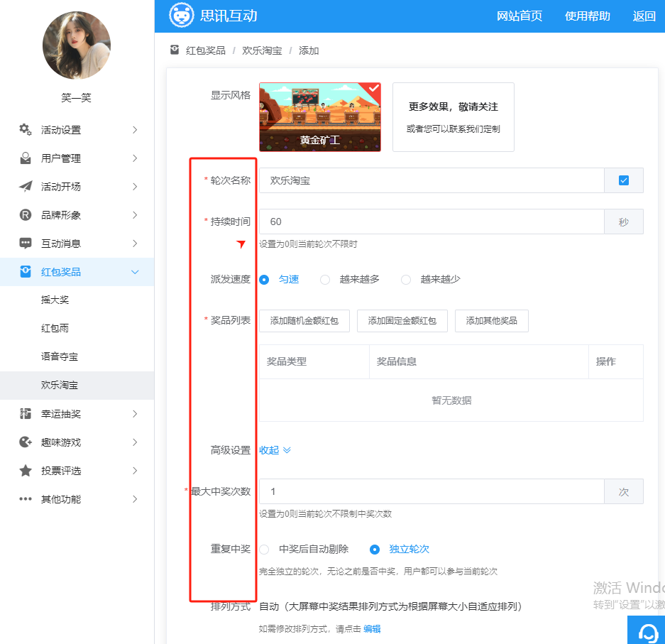Screen dimensions: 665x644
Task: Expand the 用户管理 menu chevron
Action: tap(135, 158)
